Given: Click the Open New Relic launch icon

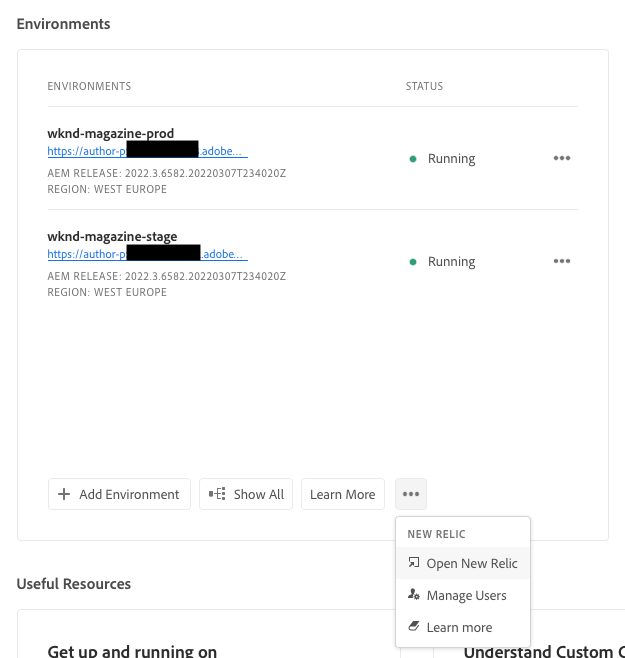Looking at the screenshot, I should tap(414, 563).
